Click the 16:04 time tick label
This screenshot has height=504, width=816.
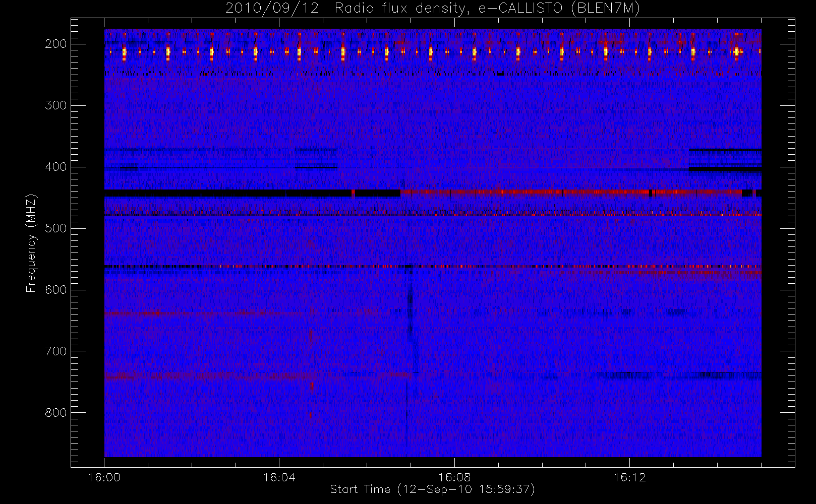coord(279,477)
